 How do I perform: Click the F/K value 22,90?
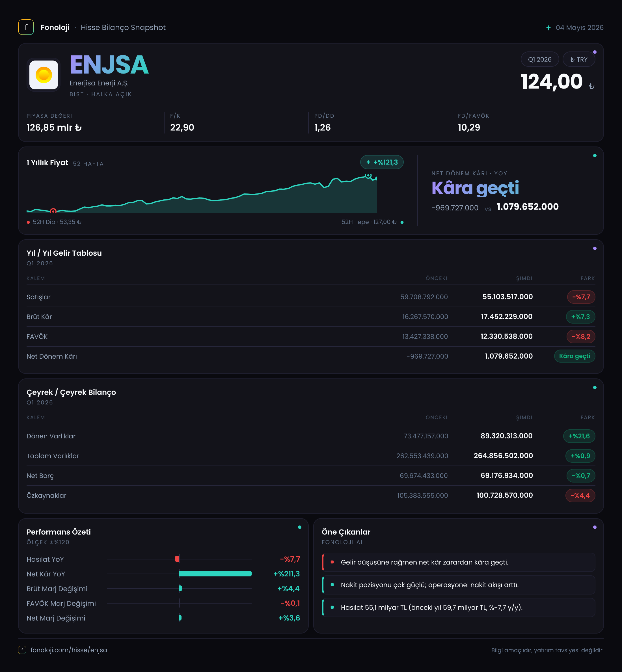tap(182, 128)
